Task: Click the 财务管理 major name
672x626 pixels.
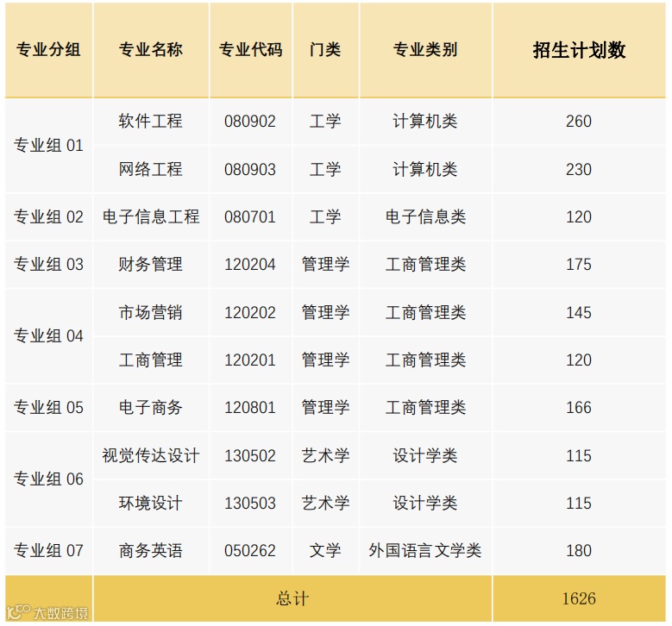Action: pyautogui.click(x=151, y=265)
